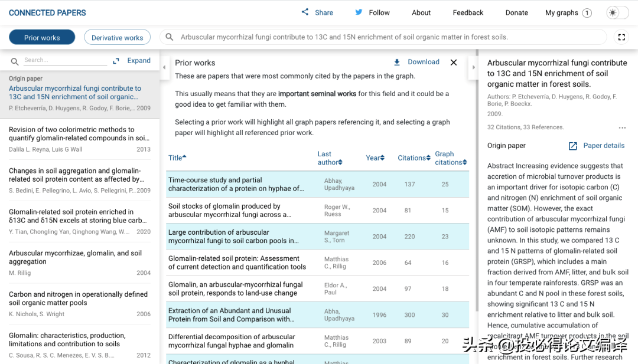Sort table by Year column
The image size is (638, 364).
click(x=375, y=158)
